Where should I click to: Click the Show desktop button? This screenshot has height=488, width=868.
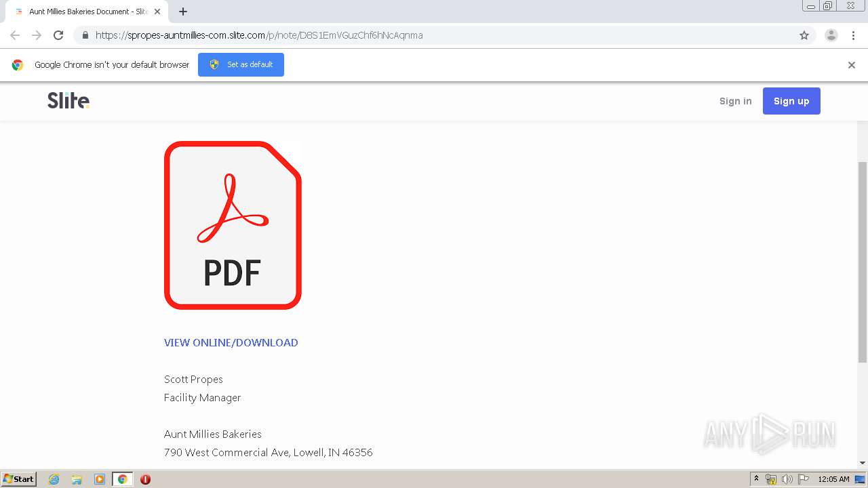(x=861, y=479)
